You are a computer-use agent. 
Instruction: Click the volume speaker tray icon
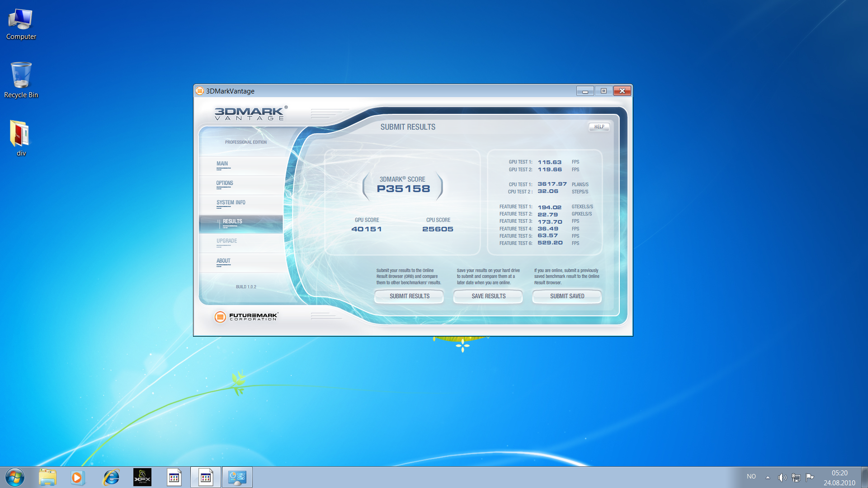(x=782, y=477)
